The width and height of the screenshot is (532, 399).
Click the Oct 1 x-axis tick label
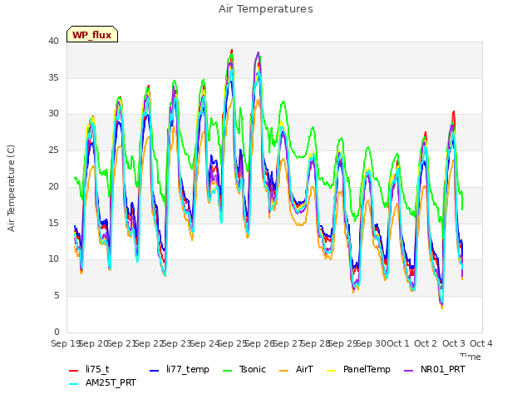[x=398, y=343]
